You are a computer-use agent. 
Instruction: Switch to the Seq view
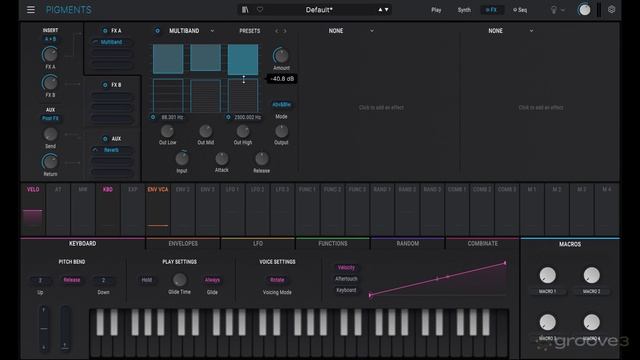coord(520,10)
